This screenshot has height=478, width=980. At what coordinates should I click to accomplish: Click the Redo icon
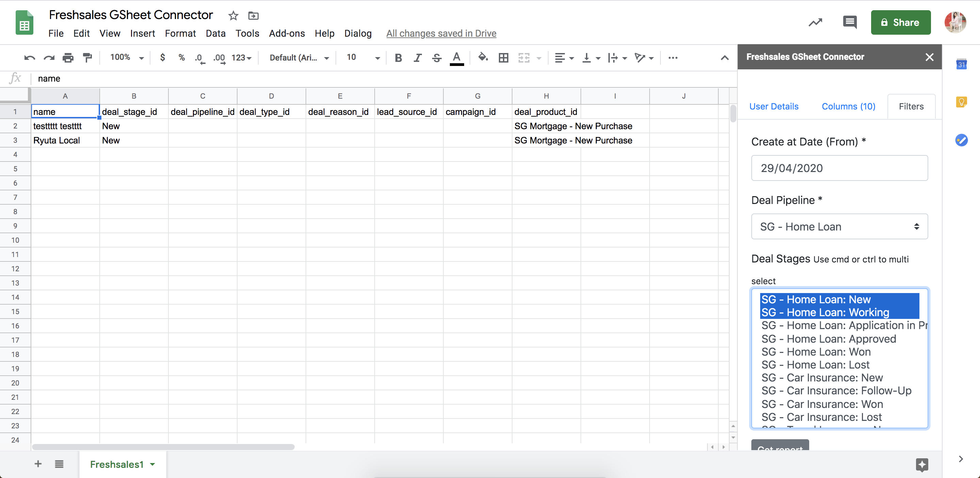[49, 58]
